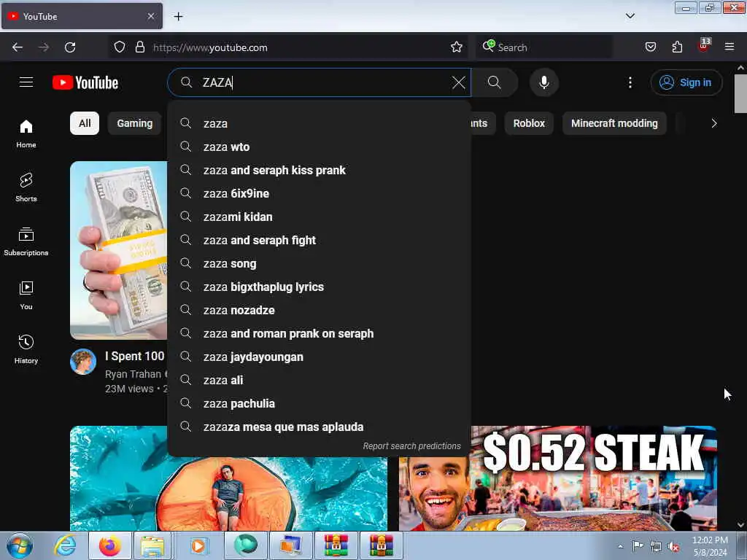
Task: Open Ryan Trahan channel avatar
Action: click(83, 362)
